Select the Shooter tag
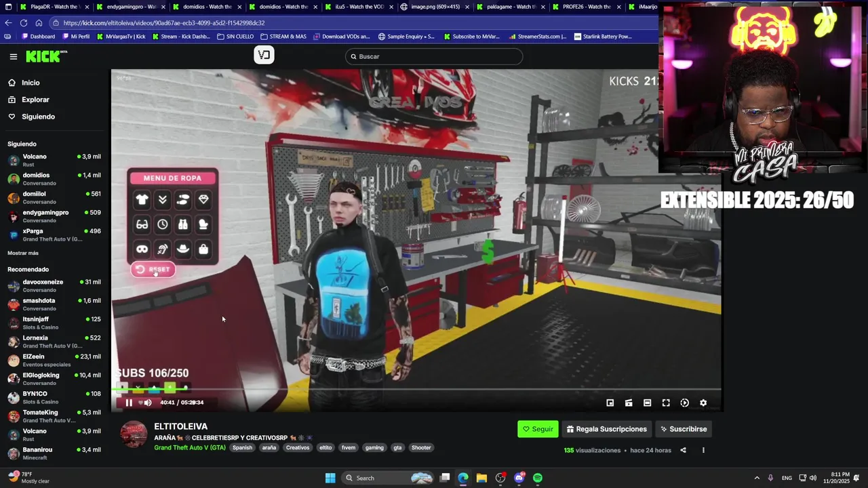Viewport: 868px width, 488px height. click(x=421, y=447)
